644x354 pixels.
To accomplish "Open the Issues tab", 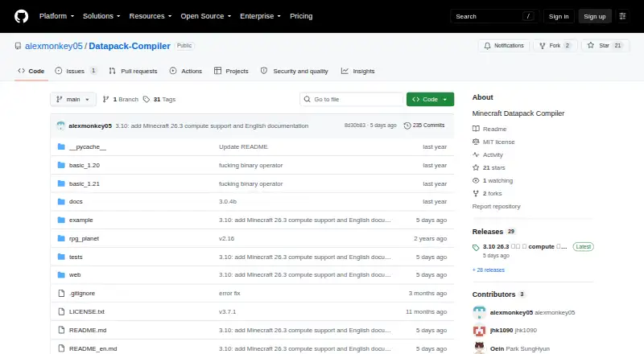I will 76,71.
